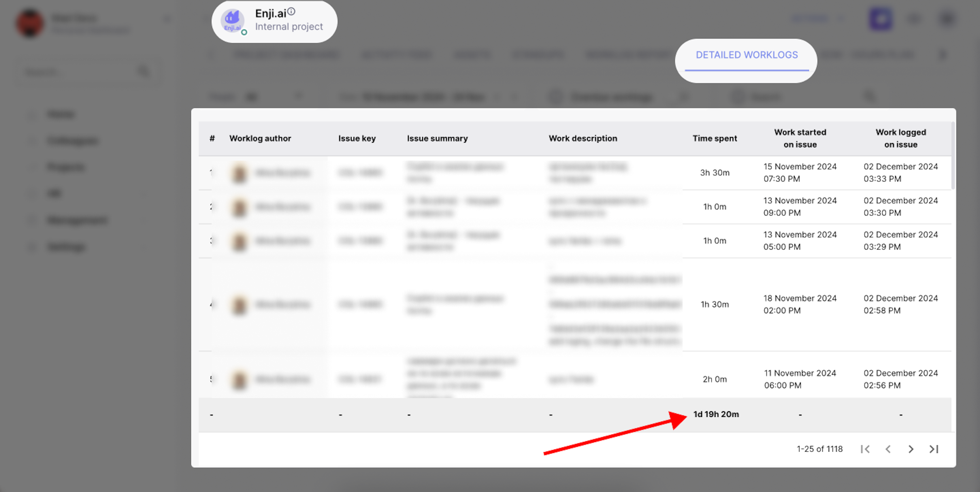Click the Internal project label
The height and width of the screenshot is (492, 980).
[289, 27]
